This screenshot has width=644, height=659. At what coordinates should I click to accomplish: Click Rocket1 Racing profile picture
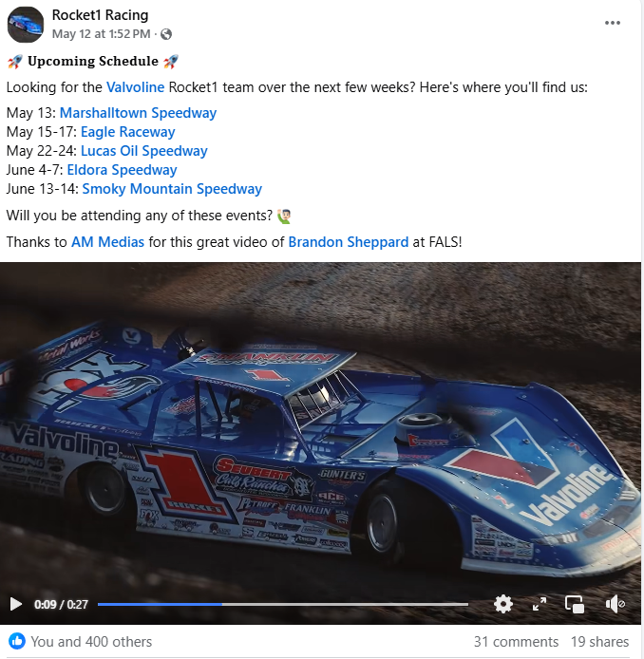point(26,25)
